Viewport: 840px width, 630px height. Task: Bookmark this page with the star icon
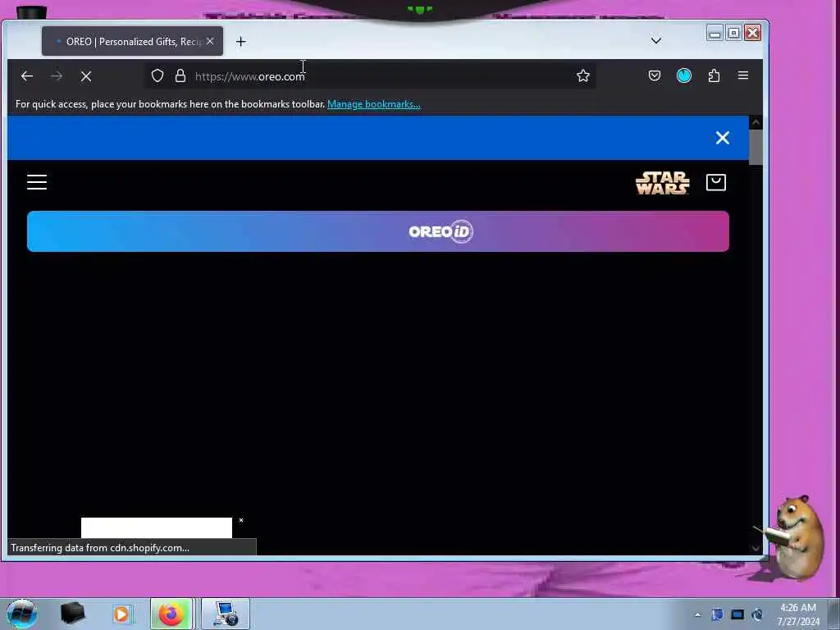tap(583, 76)
